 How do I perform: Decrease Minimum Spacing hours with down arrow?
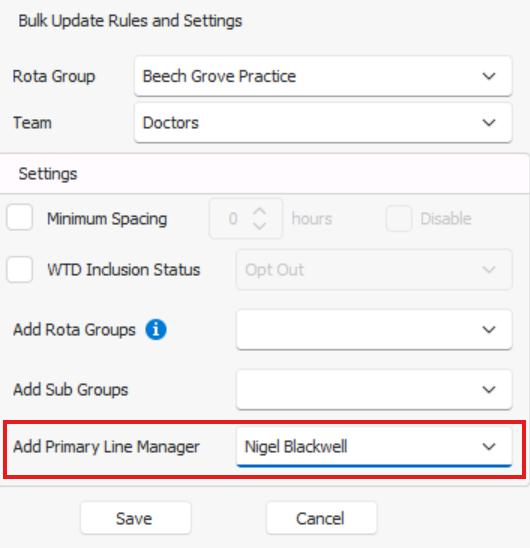259,226
